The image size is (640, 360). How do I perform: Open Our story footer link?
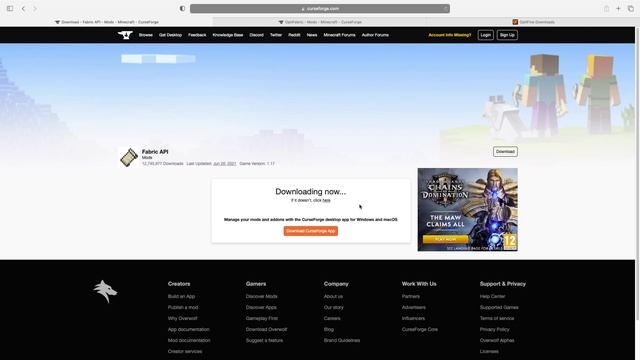334,307
